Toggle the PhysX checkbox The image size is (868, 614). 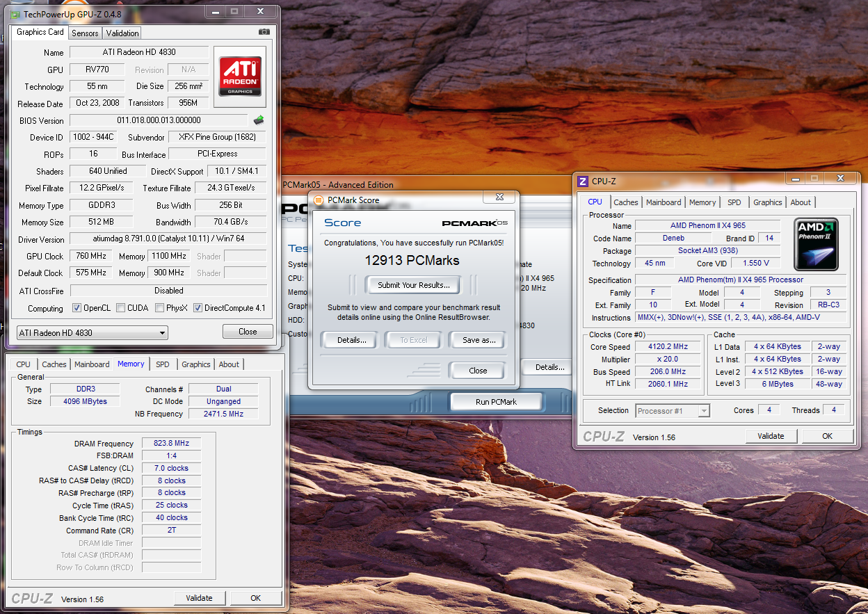[x=160, y=308]
